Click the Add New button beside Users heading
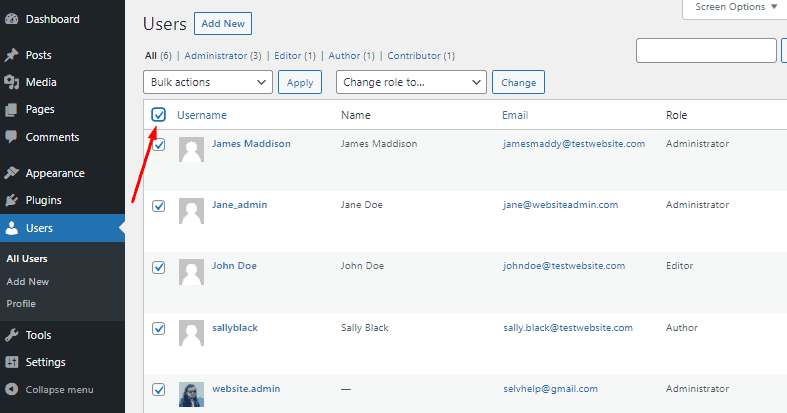 (223, 24)
